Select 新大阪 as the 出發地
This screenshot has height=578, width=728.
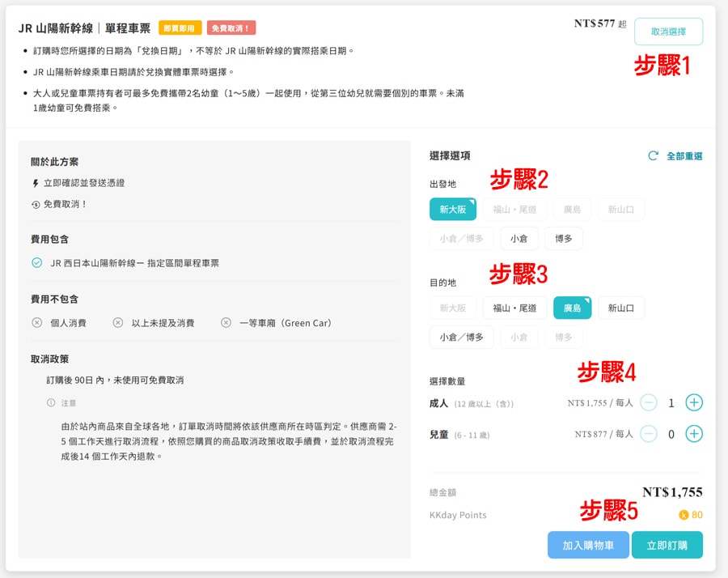point(453,209)
